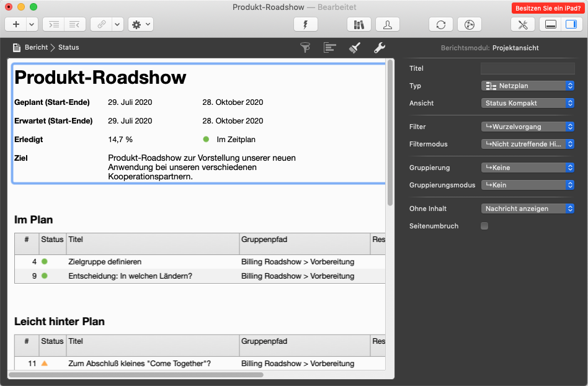Click the sync refresh icon in toolbar
588x386 pixels.
click(441, 24)
